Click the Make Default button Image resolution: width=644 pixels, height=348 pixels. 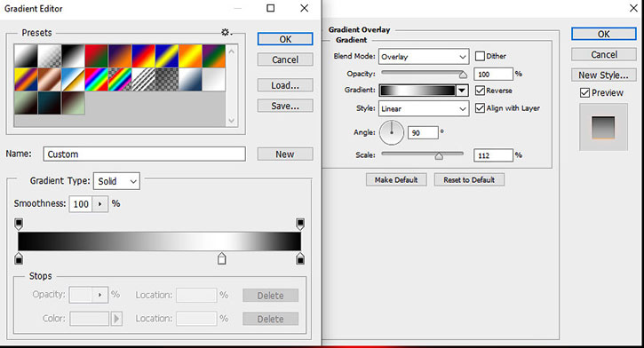pyautogui.click(x=396, y=179)
